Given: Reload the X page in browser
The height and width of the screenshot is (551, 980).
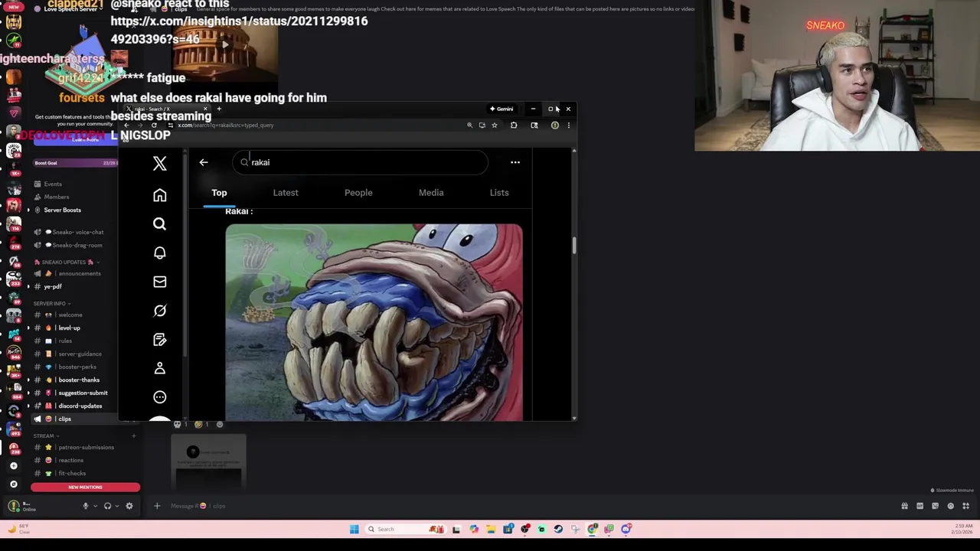Looking at the screenshot, I should click(154, 126).
